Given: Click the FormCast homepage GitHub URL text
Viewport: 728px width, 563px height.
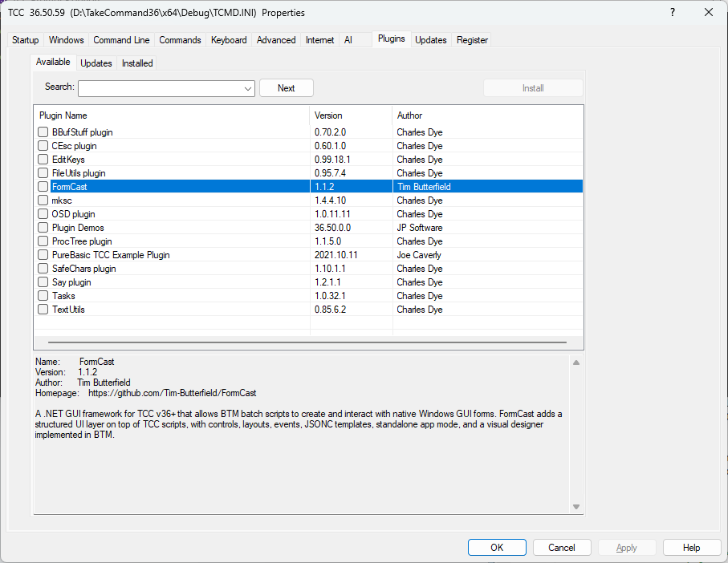Looking at the screenshot, I should (x=173, y=393).
